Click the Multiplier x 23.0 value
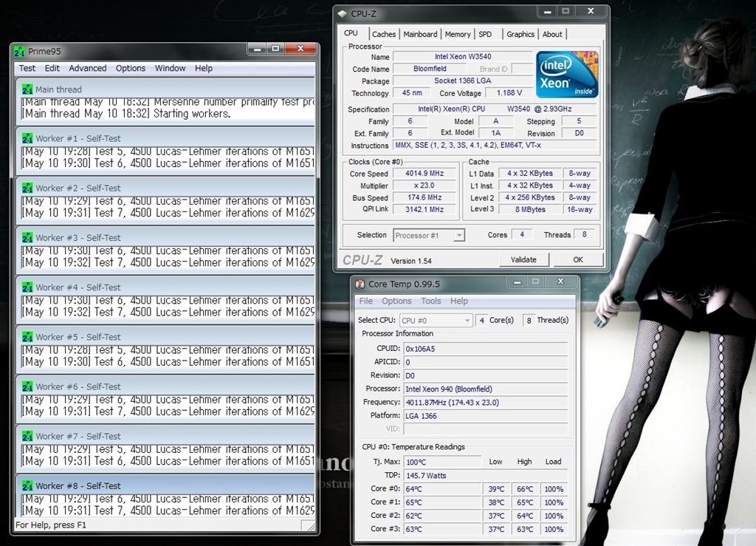Screen dimensions: 756x546 pos(425,185)
